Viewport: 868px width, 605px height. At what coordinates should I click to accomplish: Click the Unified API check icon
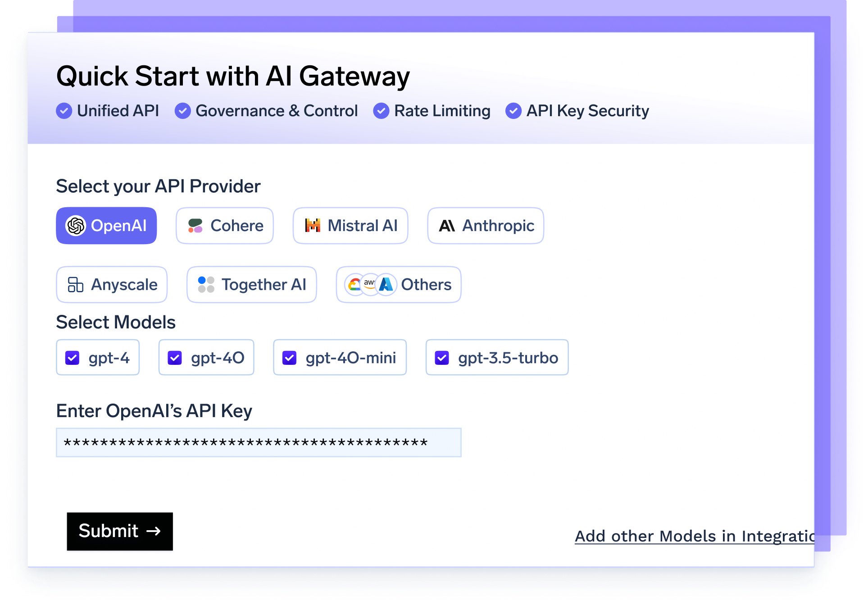click(64, 111)
